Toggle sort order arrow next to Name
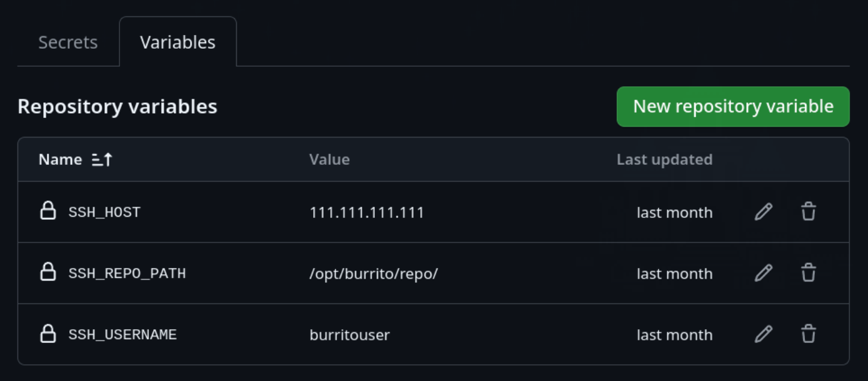Screen dimensions: 868x381 [102, 160]
